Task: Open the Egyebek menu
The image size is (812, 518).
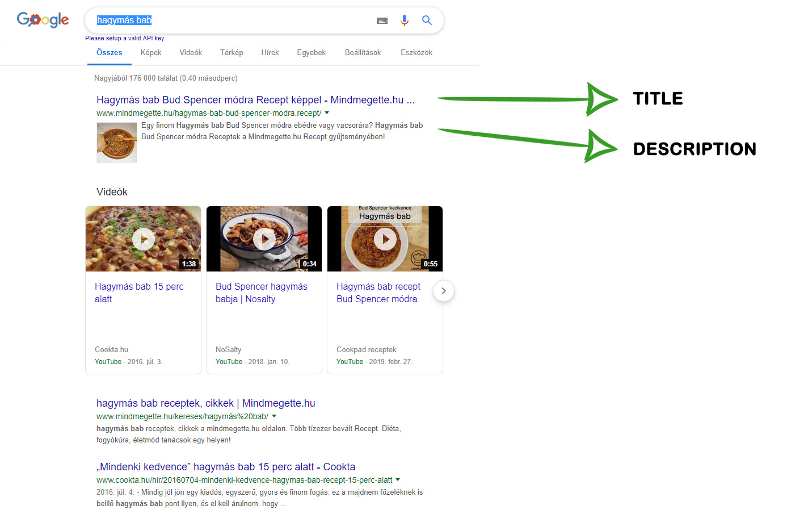Action: click(312, 53)
